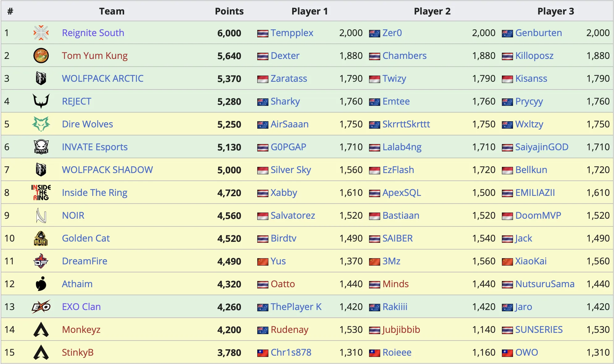The image size is (614, 364).
Task: Click the INVATE Esports team logo
Action: (x=41, y=147)
